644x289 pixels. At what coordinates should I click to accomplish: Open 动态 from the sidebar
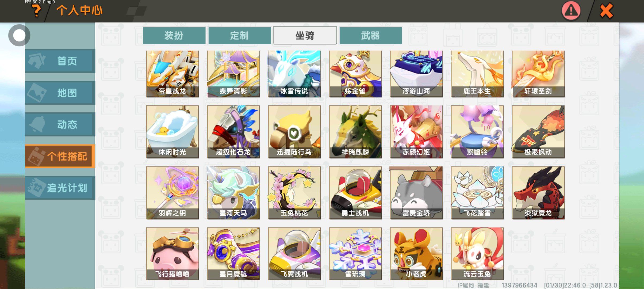[60, 124]
